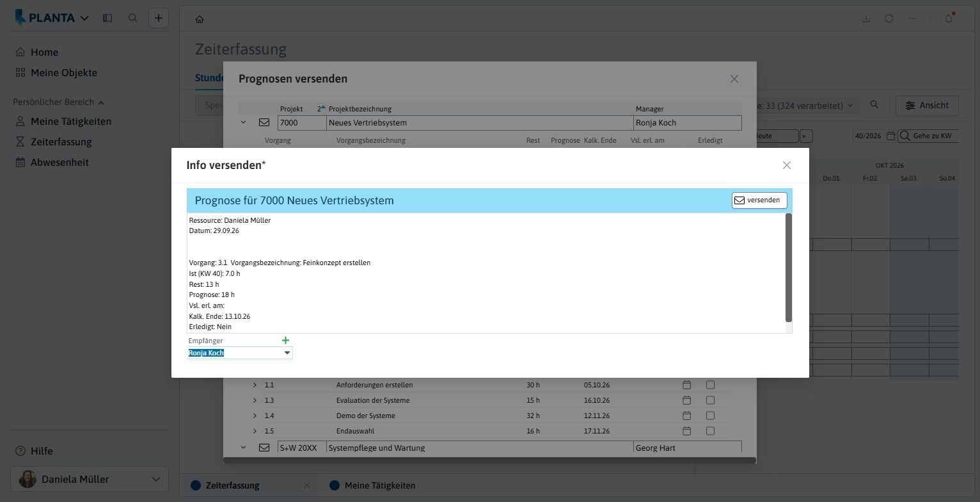Click the search magnifier icon beside PLANTA
Image resolution: width=980 pixels, height=502 pixels.
click(133, 18)
